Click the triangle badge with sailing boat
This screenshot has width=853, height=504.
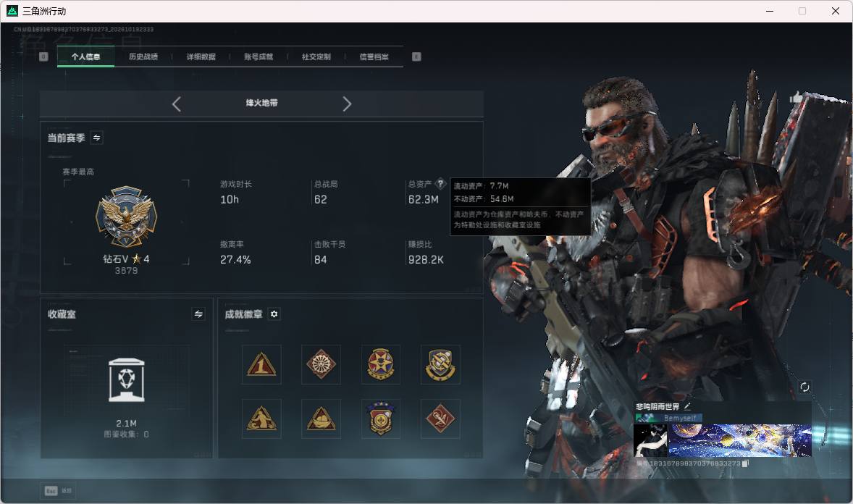[321, 419]
